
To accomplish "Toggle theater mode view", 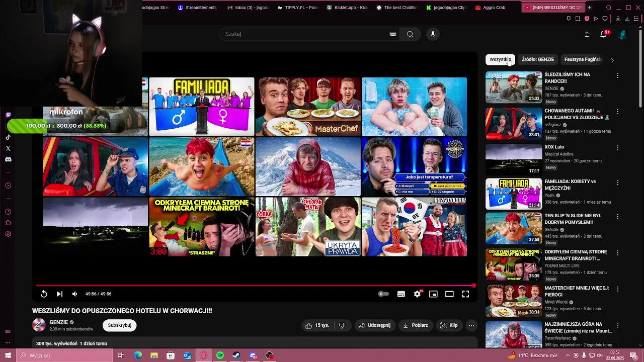I will (x=449, y=294).
